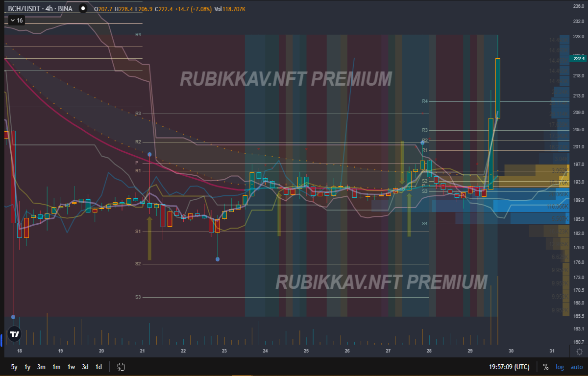Set time range to 3m
This screenshot has width=588, height=376.
(x=41, y=367)
